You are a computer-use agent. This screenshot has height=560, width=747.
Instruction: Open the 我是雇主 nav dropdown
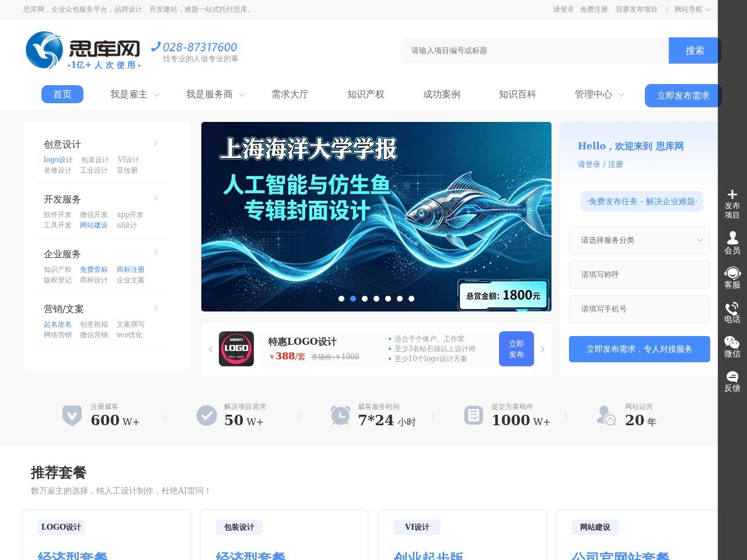134,94
